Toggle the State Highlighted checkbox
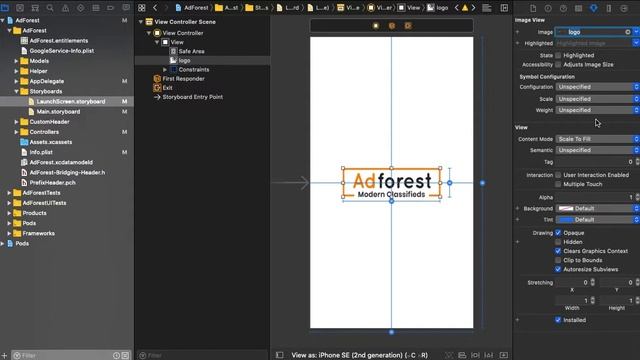Screen dimensions: 640x360 pyautogui.click(x=558, y=56)
